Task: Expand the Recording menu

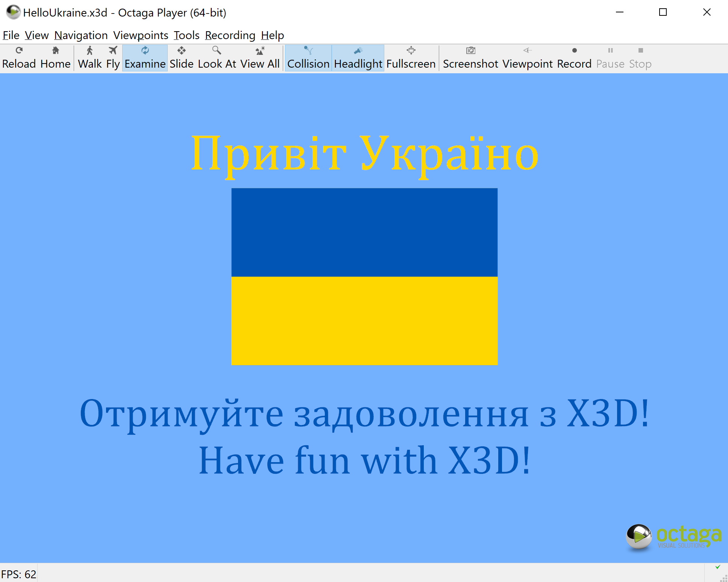Action: point(230,35)
